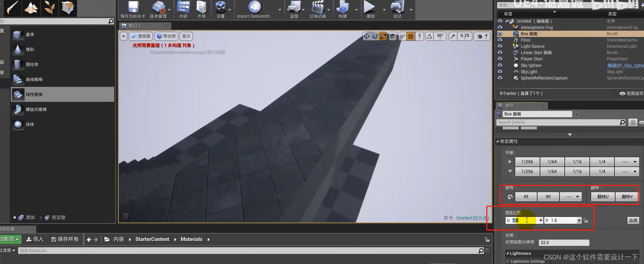Image resolution: width=644 pixels, height=264 pixels.
Task: Toggle the UV scale lock icon
Action: pos(586,220)
